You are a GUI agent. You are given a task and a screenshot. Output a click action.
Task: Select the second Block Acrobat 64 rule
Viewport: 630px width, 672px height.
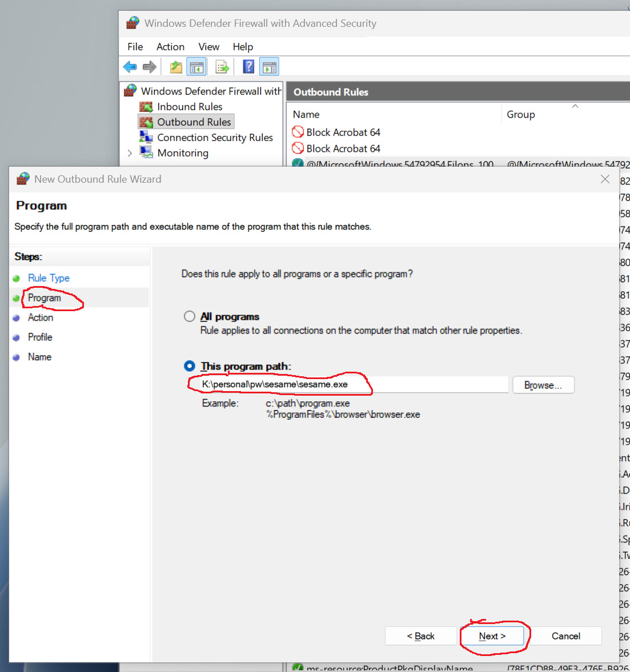point(343,148)
